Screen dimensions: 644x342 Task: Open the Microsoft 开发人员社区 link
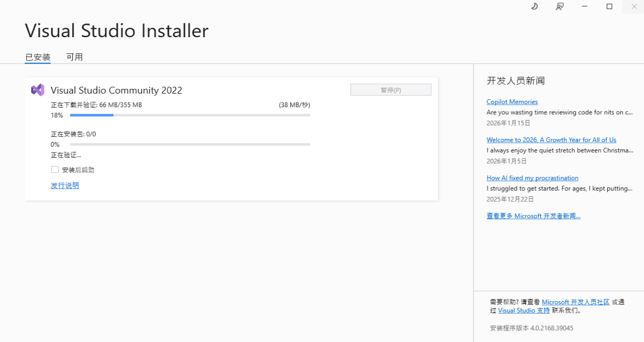[576, 302]
